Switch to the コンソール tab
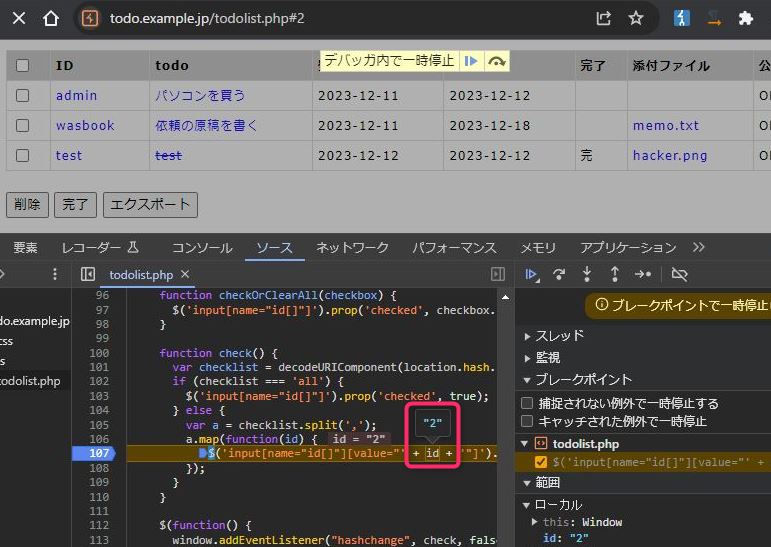This screenshot has width=771, height=547. coord(202,247)
